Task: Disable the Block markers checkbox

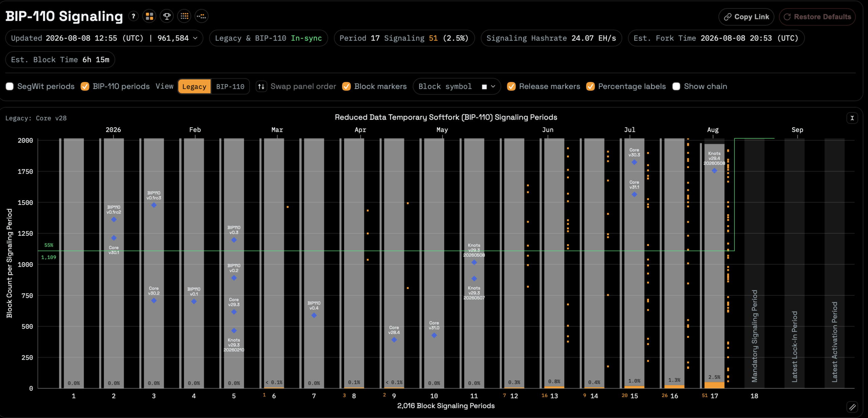Action: [x=346, y=86]
